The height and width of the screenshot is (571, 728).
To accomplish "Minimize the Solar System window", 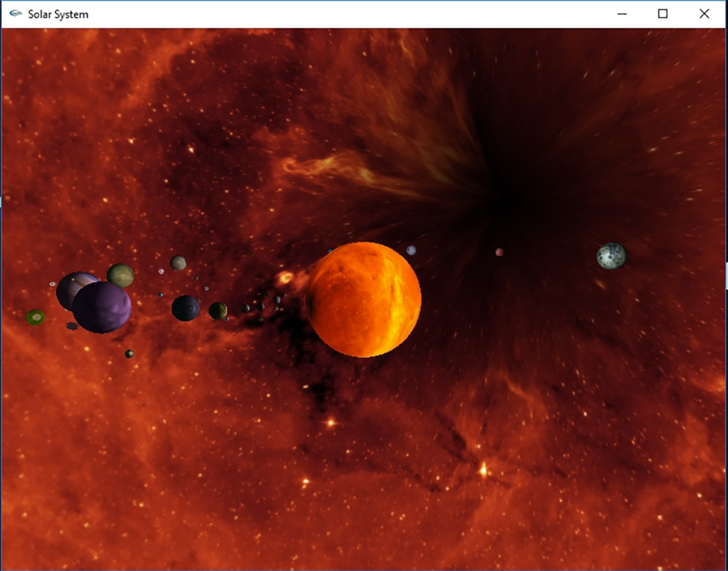I will tap(622, 14).
